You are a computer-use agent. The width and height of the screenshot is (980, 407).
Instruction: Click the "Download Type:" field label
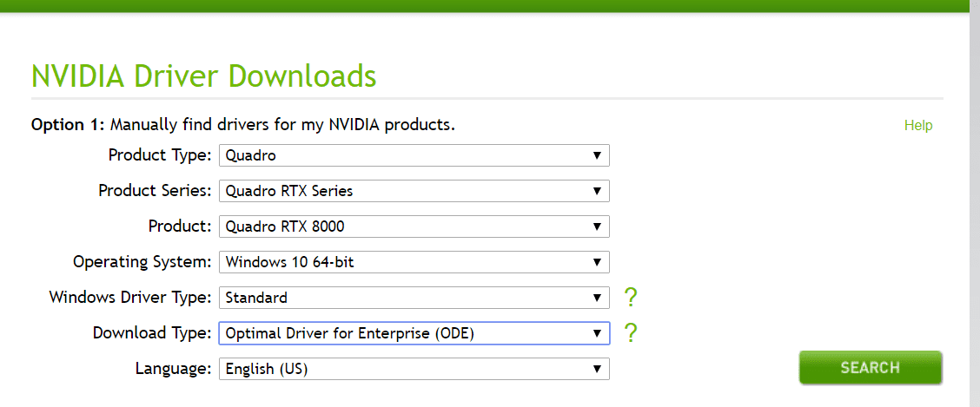152,333
